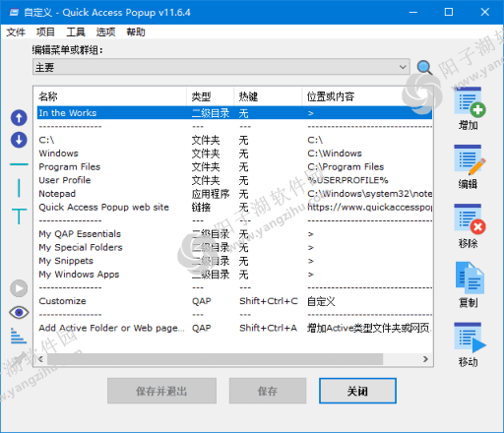Sort items with the bars icon
This screenshot has height=433, width=504.
[x=19, y=336]
